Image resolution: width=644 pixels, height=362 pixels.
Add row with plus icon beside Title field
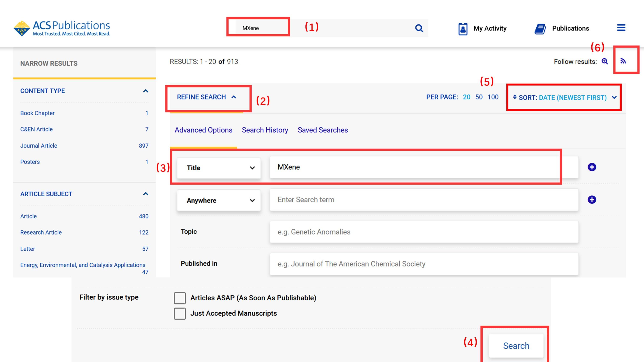pyautogui.click(x=592, y=167)
